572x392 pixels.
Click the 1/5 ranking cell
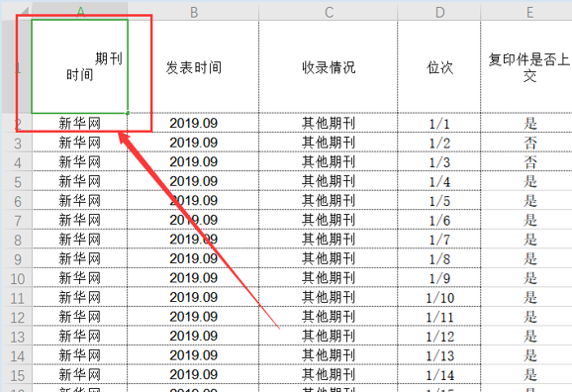click(439, 200)
